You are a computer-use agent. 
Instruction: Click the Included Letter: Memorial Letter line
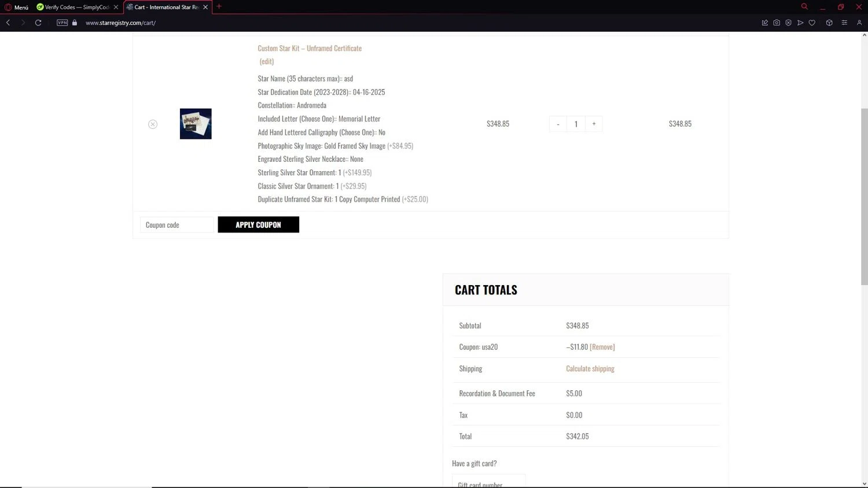pos(319,119)
